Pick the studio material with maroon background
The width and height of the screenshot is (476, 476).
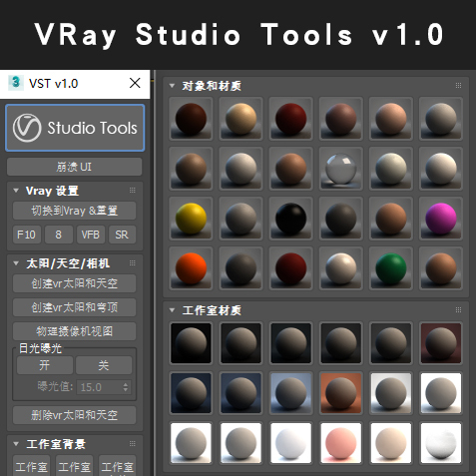tap(441, 343)
